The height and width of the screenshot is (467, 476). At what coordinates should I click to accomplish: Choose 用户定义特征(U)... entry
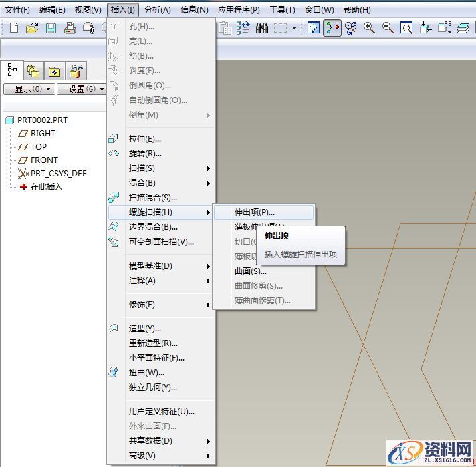161,412
